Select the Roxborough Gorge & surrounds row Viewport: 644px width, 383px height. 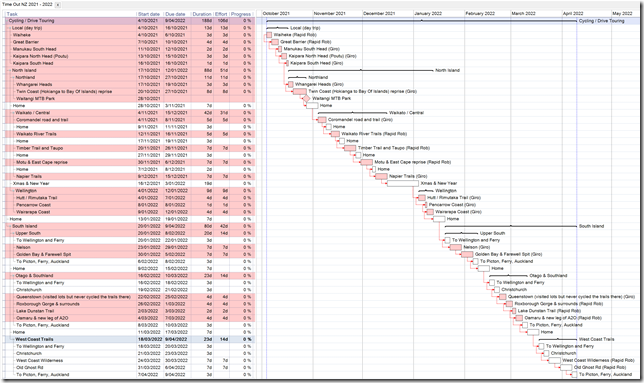130,304
